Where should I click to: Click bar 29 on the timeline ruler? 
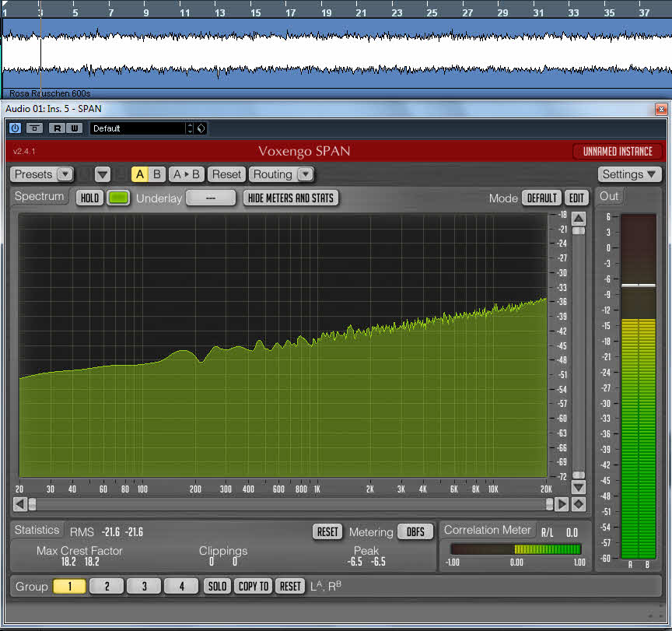502,12
